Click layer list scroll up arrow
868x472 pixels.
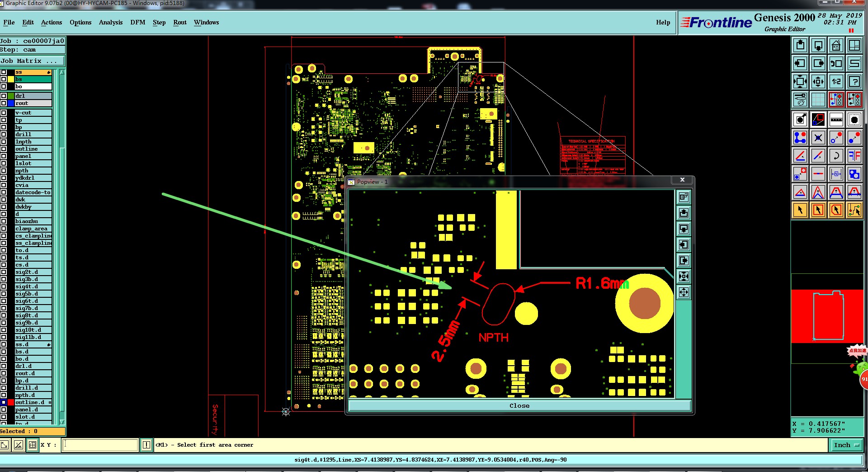tap(62, 72)
